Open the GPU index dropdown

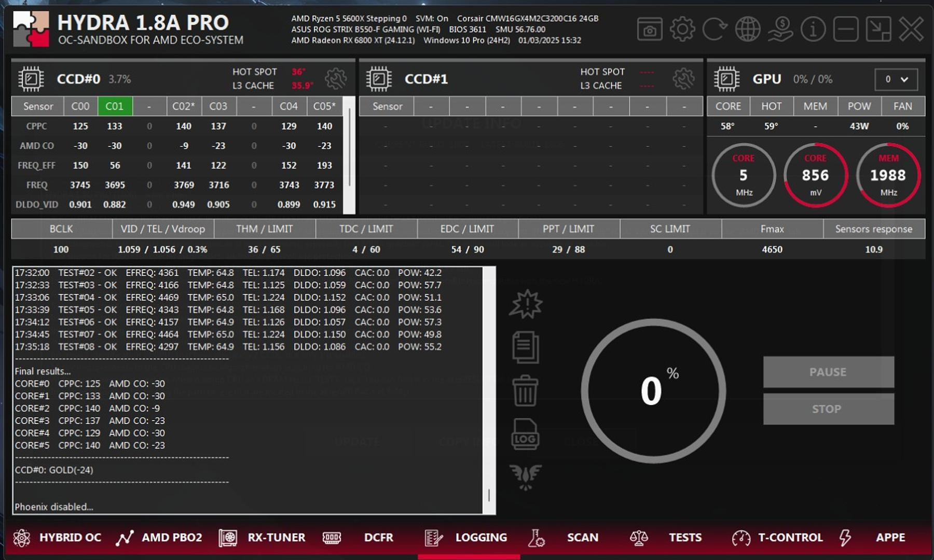pyautogui.click(x=896, y=79)
